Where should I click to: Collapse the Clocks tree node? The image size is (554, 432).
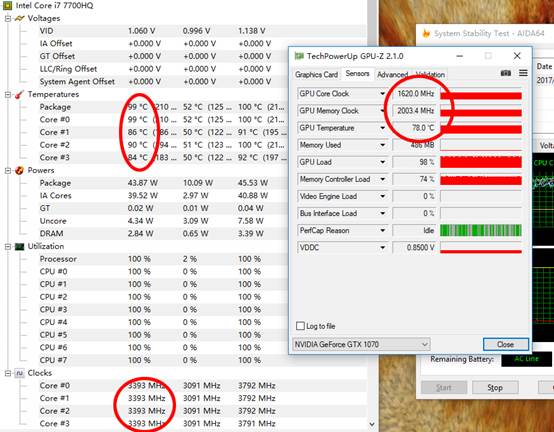point(8,373)
